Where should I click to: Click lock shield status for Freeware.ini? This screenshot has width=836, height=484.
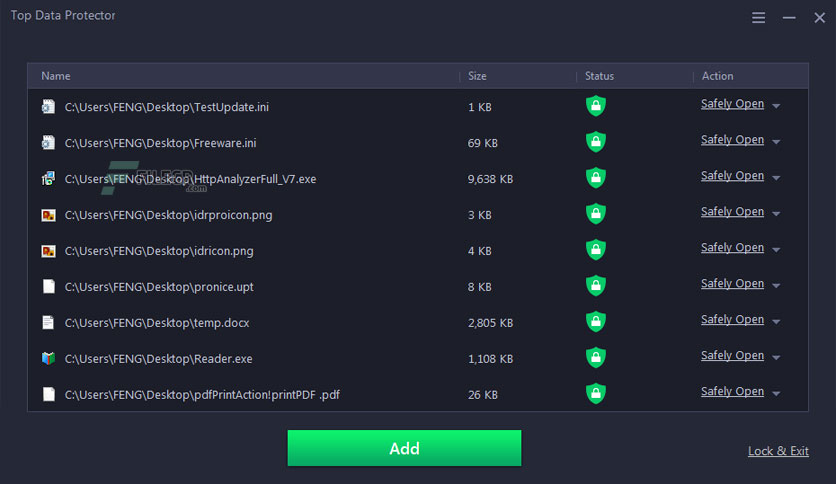pyautogui.click(x=596, y=142)
